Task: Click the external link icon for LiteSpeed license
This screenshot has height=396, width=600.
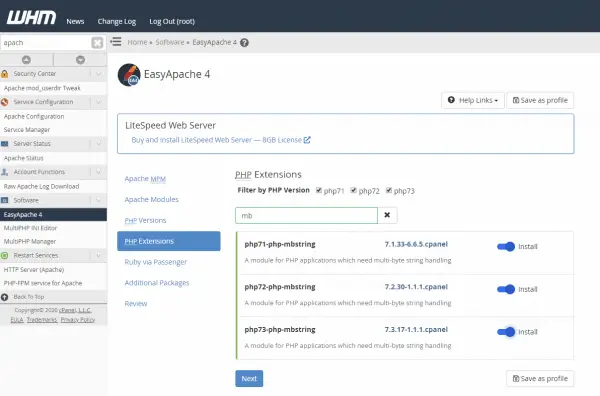Action: pos(307,140)
